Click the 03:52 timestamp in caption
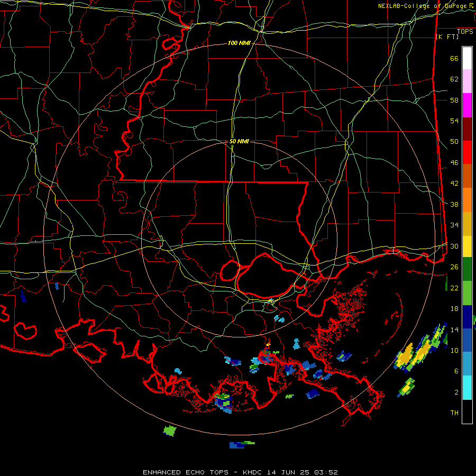The image size is (476, 476). coord(326,472)
